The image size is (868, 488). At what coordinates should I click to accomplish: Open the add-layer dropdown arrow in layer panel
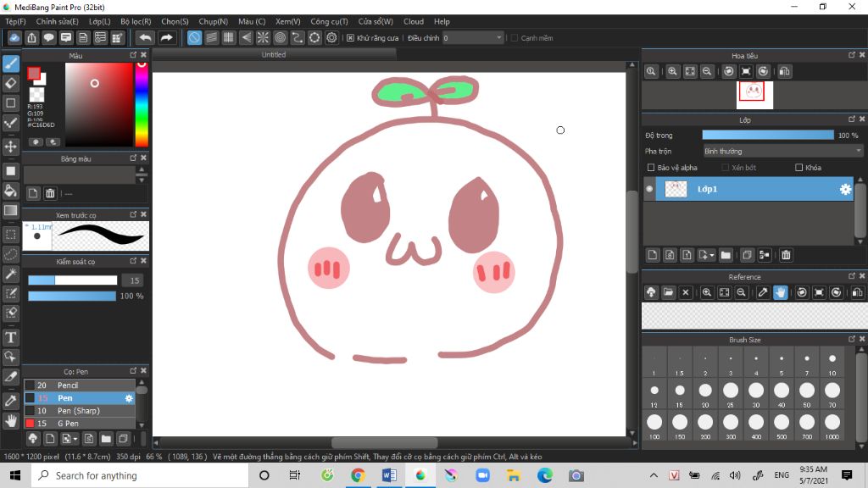point(712,255)
